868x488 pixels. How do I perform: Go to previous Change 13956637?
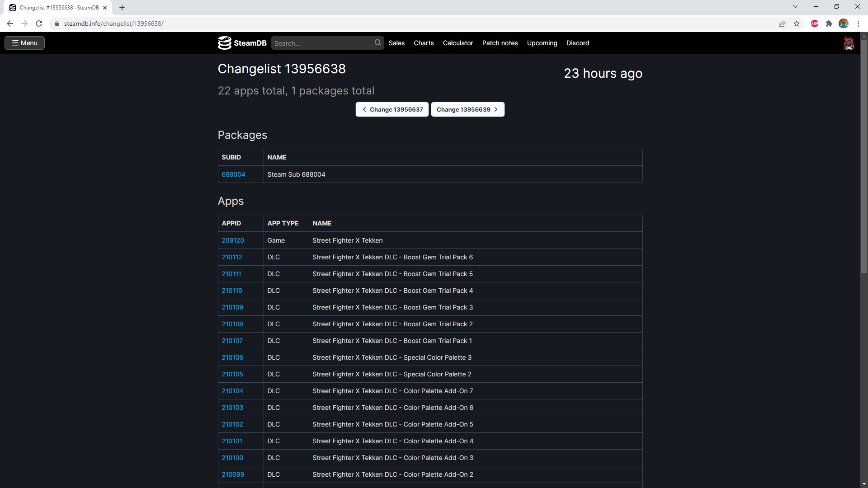pos(392,109)
